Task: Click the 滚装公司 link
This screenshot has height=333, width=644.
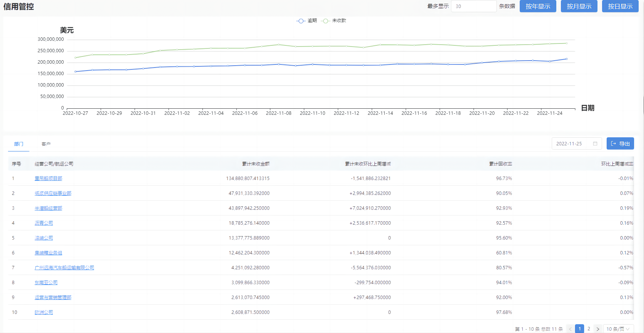Action: pyautogui.click(x=44, y=238)
